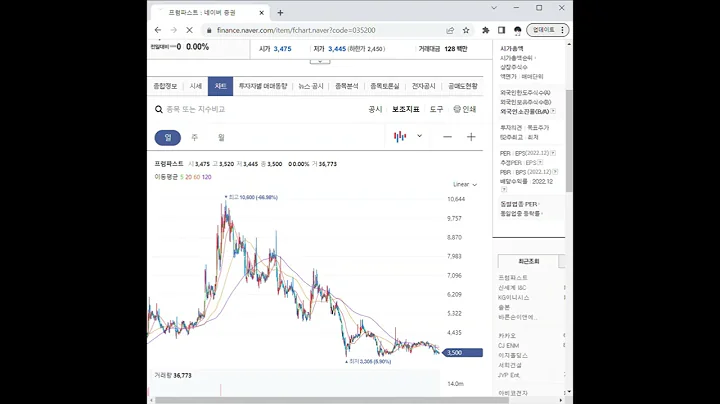This screenshot has width=720, height=404.
Task: Go back using the browser back arrow
Action: click(158, 30)
